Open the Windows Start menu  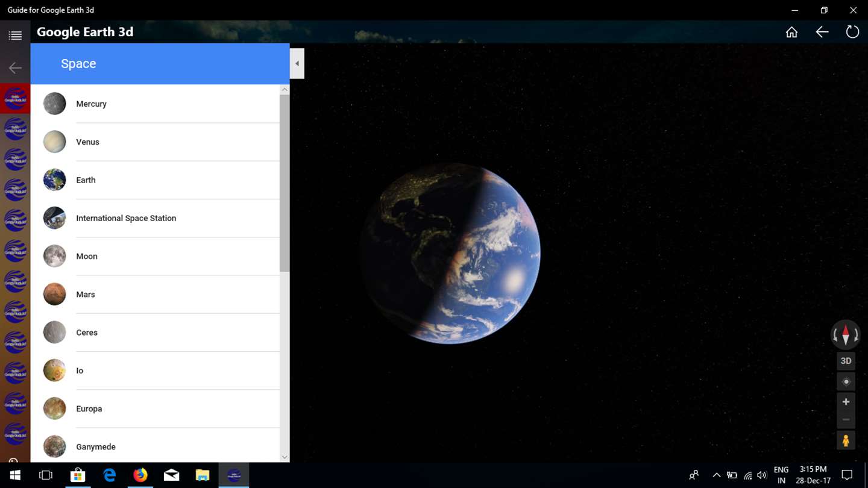tap(15, 475)
